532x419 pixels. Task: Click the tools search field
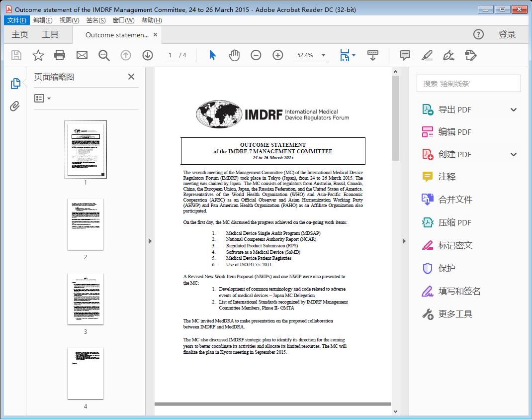click(468, 84)
